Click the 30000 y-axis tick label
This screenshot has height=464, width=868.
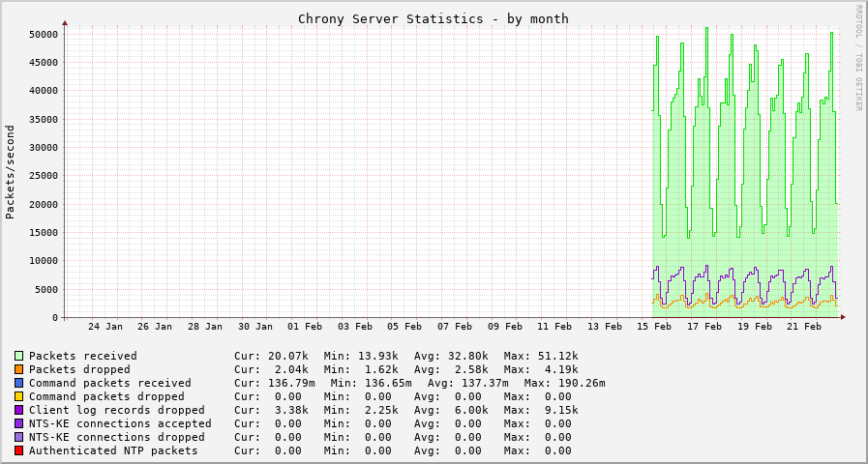pyautogui.click(x=44, y=148)
